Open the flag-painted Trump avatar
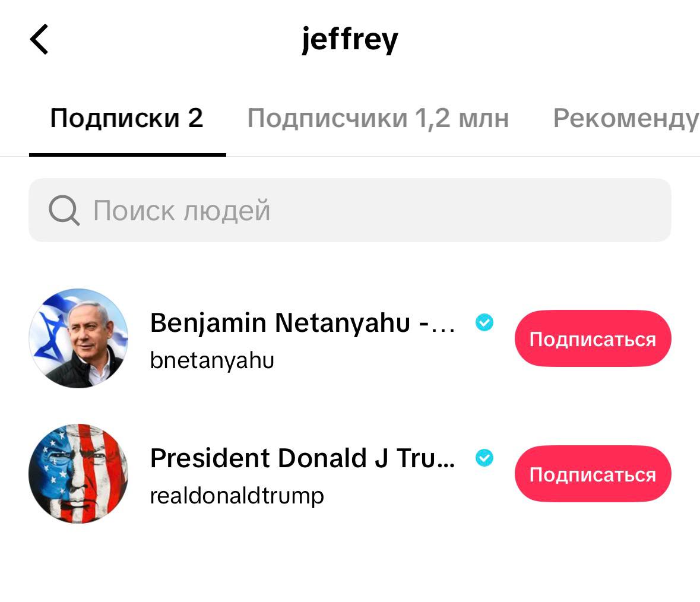 [78, 474]
